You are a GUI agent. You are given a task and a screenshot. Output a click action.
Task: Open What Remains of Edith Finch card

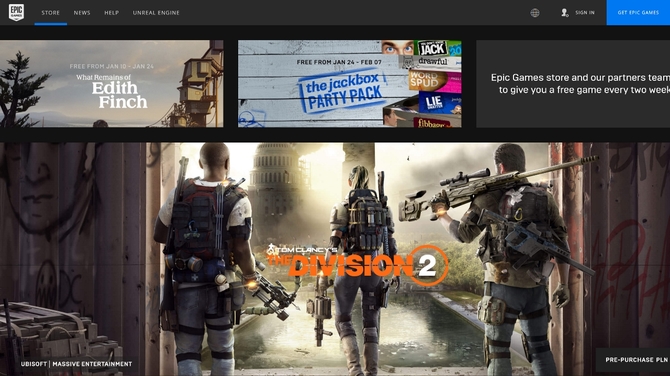tap(112, 84)
